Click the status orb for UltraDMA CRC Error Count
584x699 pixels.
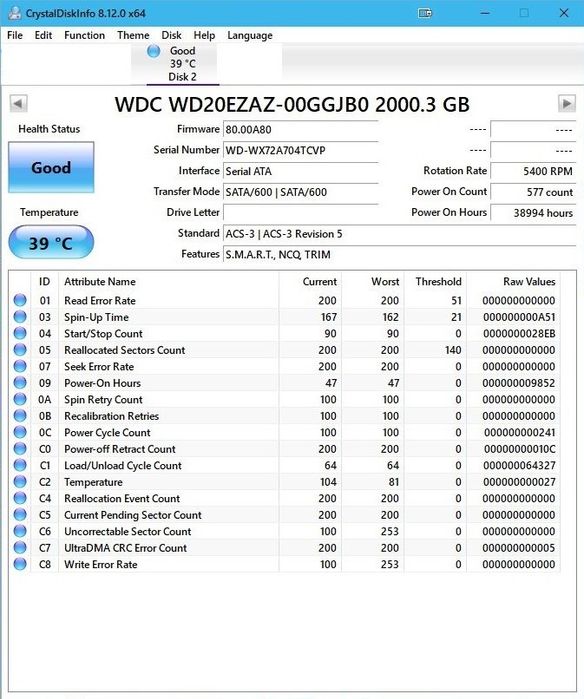(20, 547)
